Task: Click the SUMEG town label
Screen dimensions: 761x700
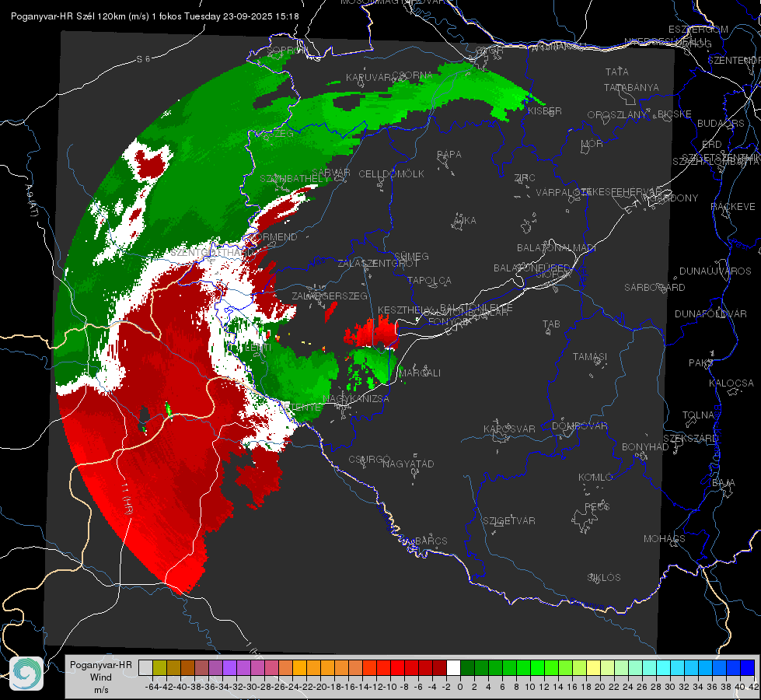Action: [x=411, y=256]
